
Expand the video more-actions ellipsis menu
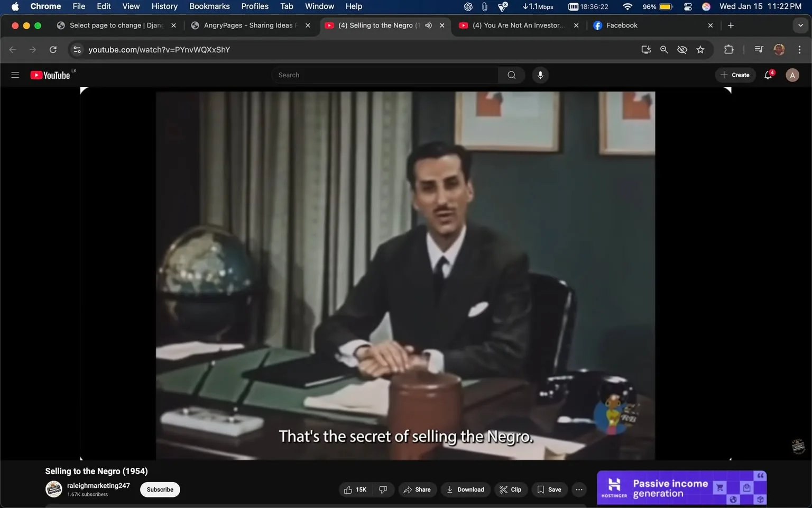[579, 489]
